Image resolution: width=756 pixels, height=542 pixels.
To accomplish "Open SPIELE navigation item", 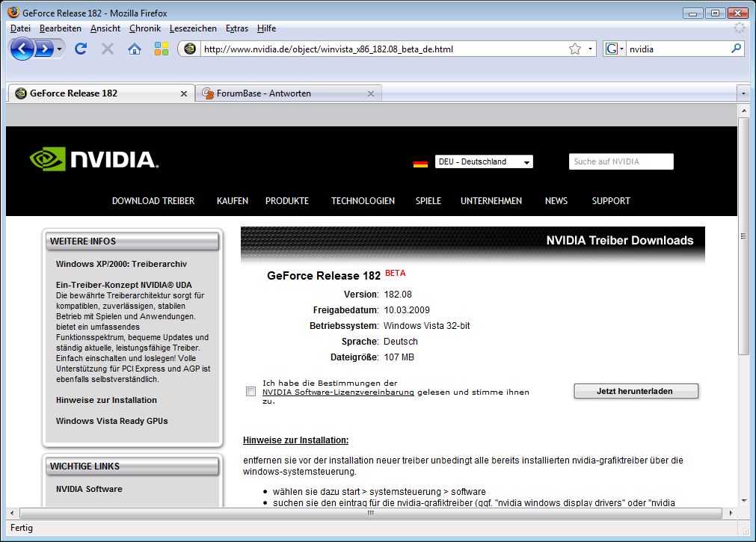I will click(x=428, y=200).
